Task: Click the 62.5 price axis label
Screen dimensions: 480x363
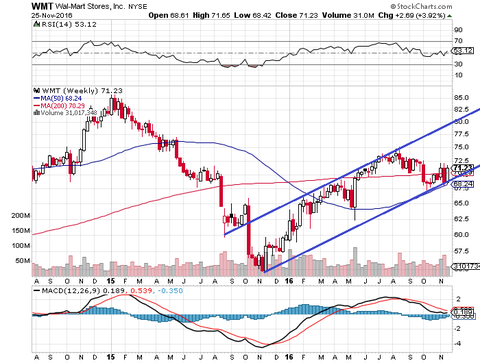Action: click(461, 219)
